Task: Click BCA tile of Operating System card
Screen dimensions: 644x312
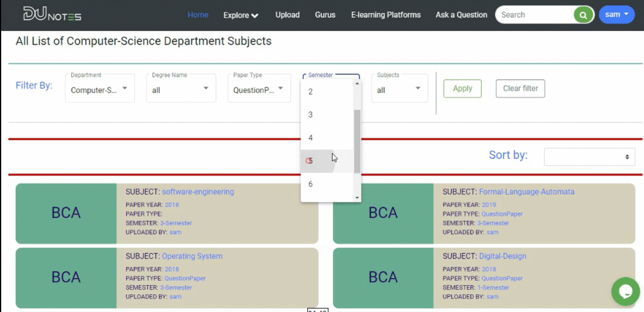Action: point(66,278)
